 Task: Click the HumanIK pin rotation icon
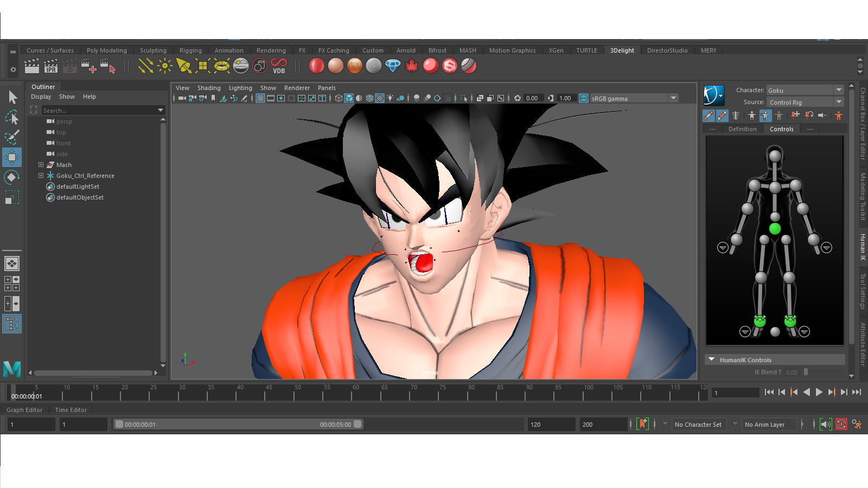(809, 115)
